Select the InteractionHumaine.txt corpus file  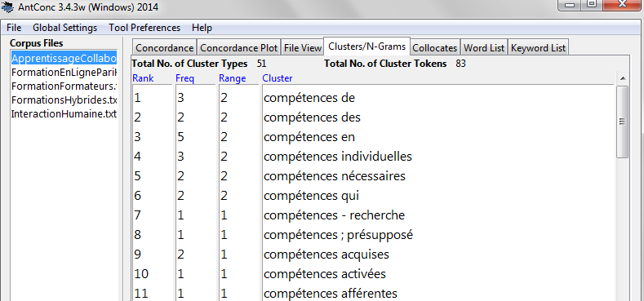pos(64,113)
